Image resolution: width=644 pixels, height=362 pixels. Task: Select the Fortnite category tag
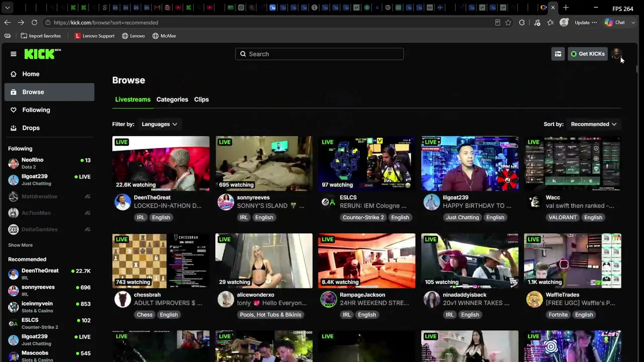tap(558, 315)
